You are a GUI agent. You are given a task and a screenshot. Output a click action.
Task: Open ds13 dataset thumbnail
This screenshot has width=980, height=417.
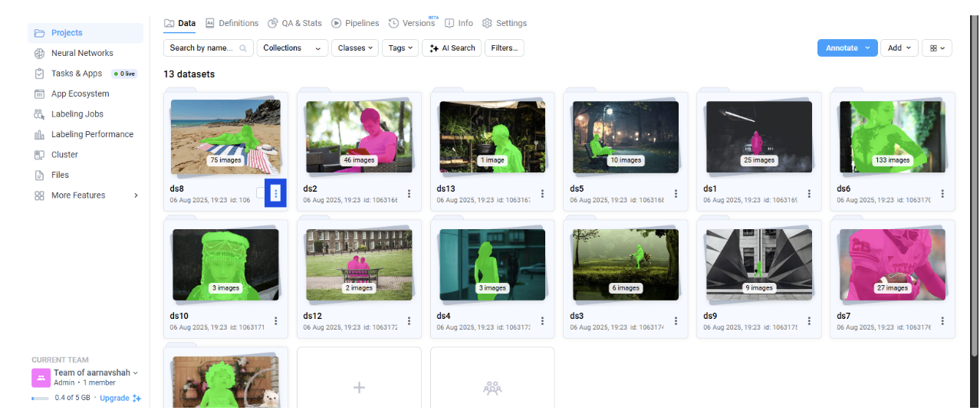[x=492, y=137]
